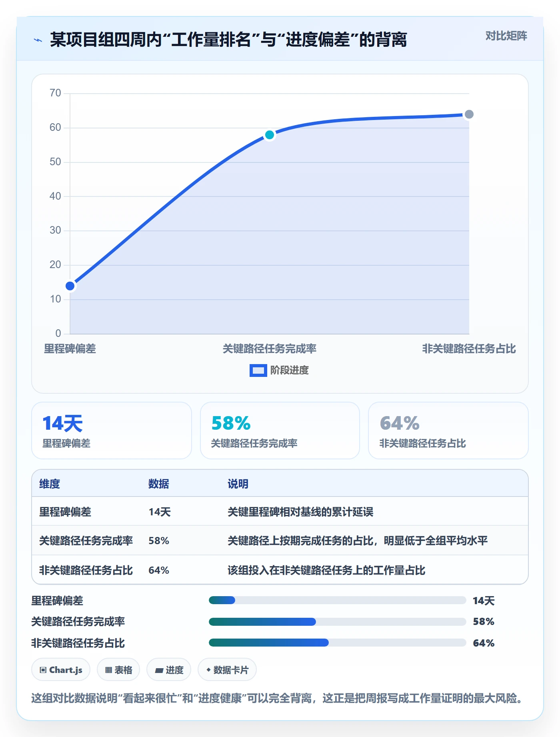Image resolution: width=560 pixels, height=737 pixels.
Task: Click the x-axis label 非关键路径任务占比
Action: pos(469,349)
